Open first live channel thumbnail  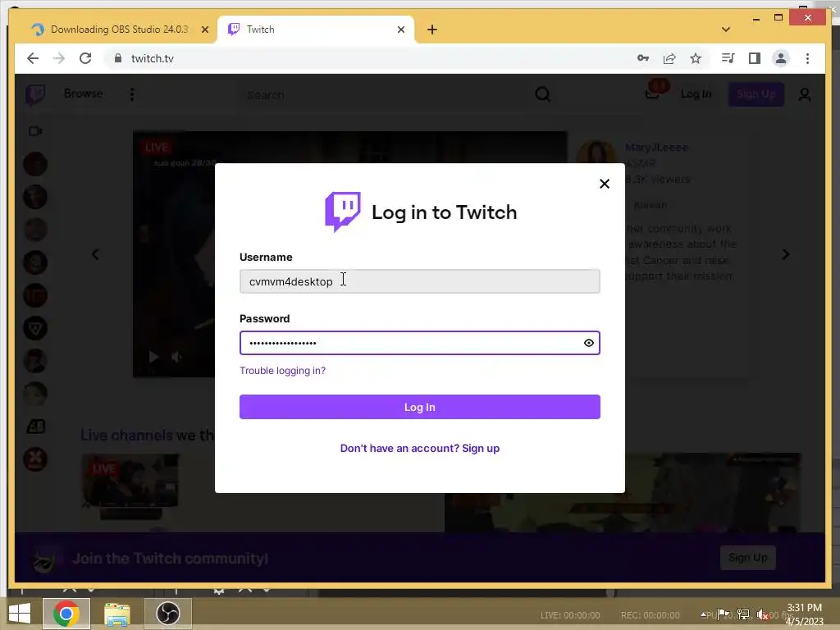coord(130,481)
